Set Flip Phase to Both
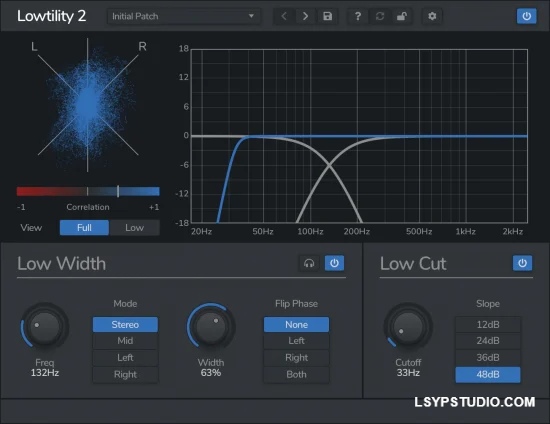This screenshot has width=550, height=424. (296, 375)
